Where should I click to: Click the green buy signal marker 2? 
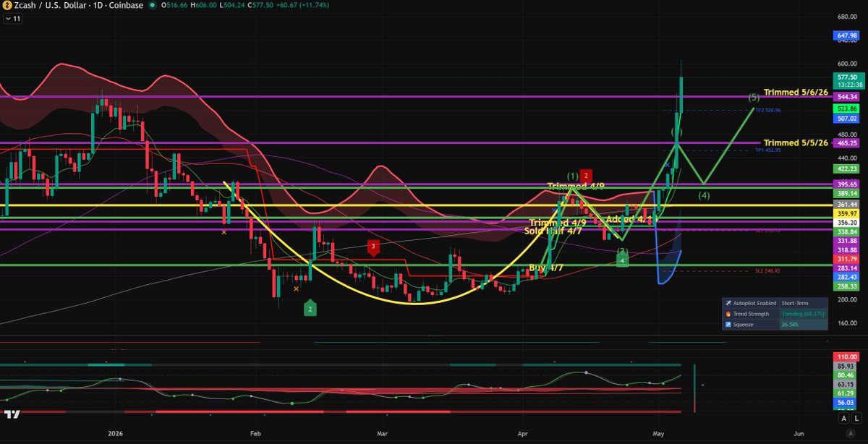click(310, 307)
